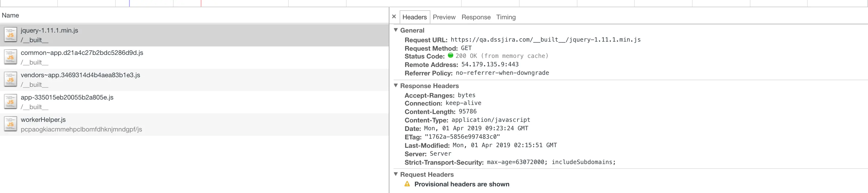Open the Response tab
Image resolution: width=868 pixels, height=193 pixels.
476,17
